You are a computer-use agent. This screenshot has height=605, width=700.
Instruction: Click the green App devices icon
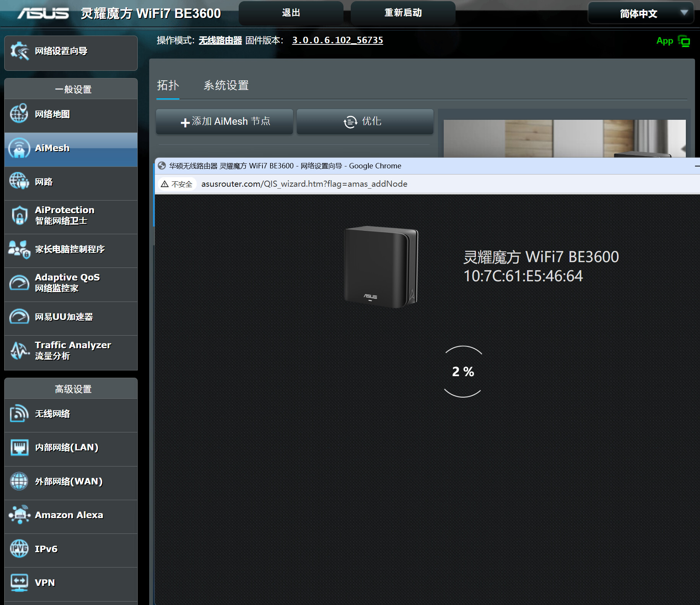point(684,41)
